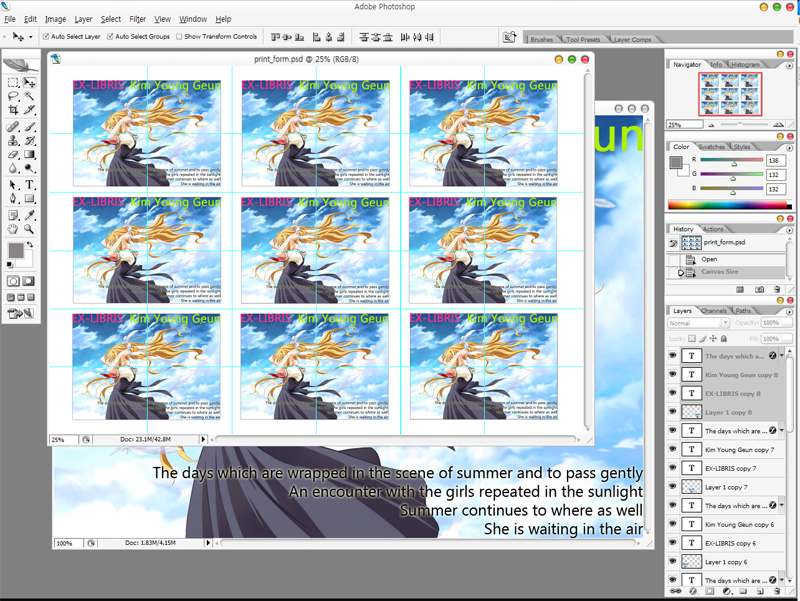The image size is (800, 601).
Task: Open the Filter menu
Action: coord(138,19)
